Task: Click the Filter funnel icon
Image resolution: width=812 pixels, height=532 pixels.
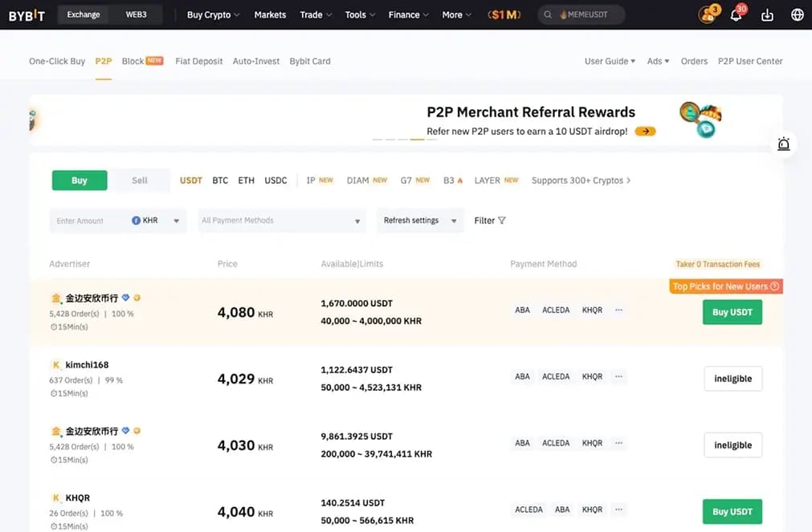Action: pyautogui.click(x=502, y=221)
